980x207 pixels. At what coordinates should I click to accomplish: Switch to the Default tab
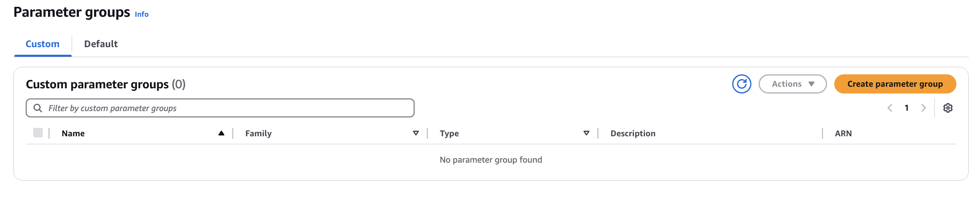101,44
